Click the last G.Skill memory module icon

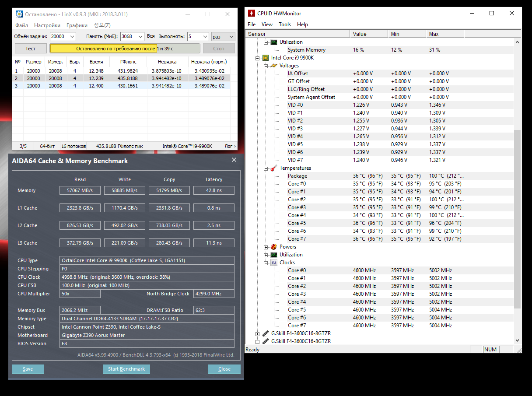click(x=266, y=341)
